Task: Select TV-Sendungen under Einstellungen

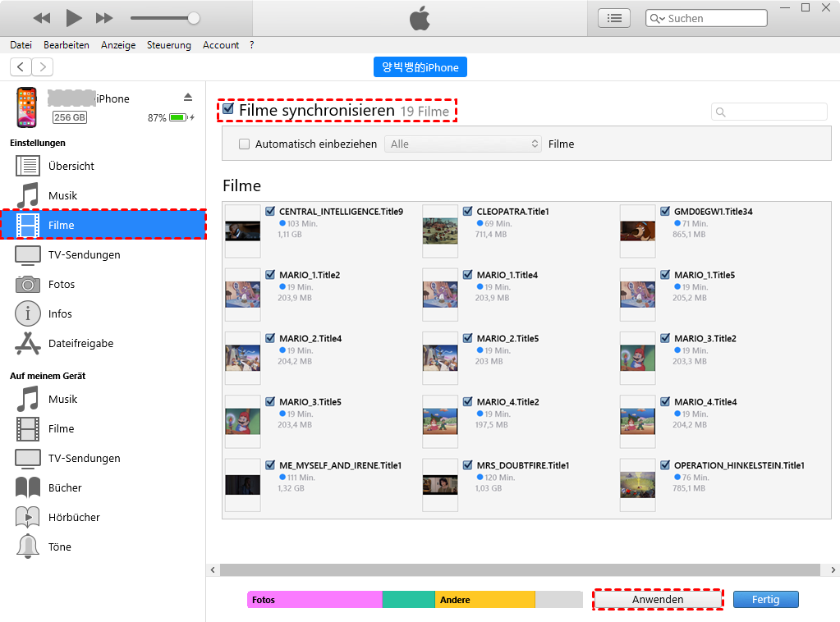Action: pos(103,255)
